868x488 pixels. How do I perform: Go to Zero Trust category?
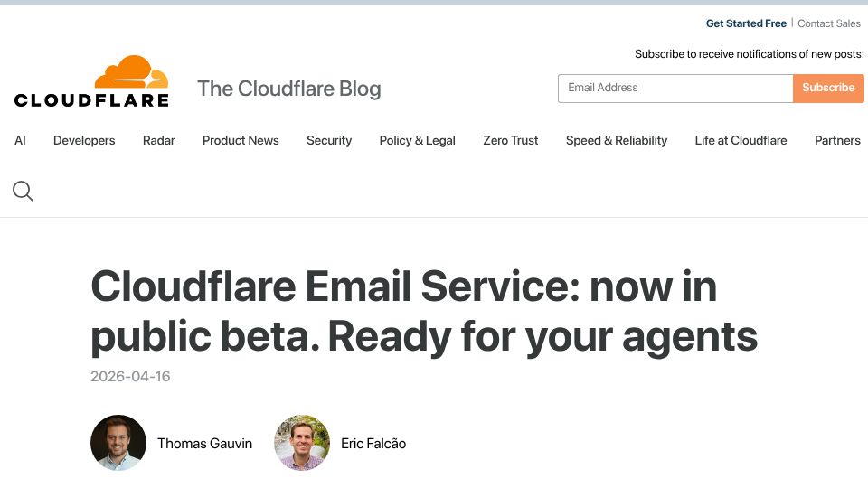[510, 141]
